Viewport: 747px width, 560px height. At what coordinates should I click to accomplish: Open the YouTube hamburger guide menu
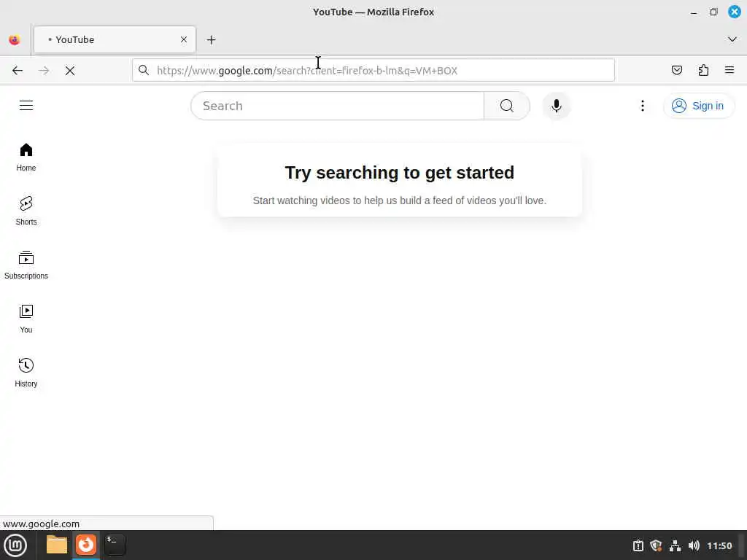pyautogui.click(x=26, y=105)
